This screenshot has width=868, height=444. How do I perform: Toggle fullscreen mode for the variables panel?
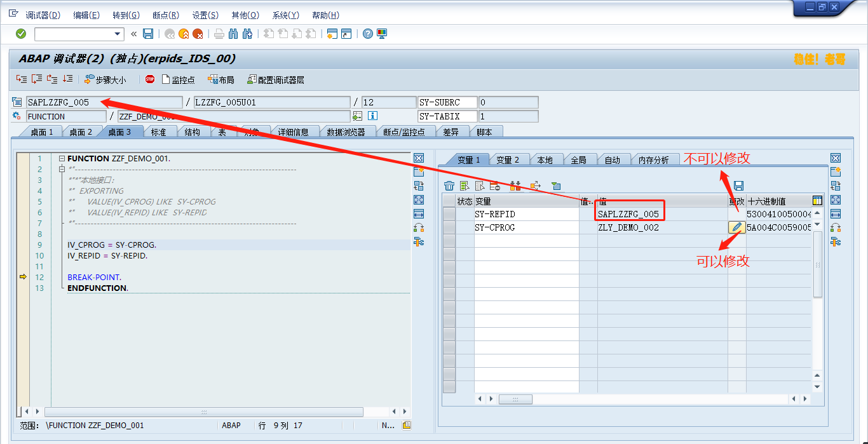(834, 199)
